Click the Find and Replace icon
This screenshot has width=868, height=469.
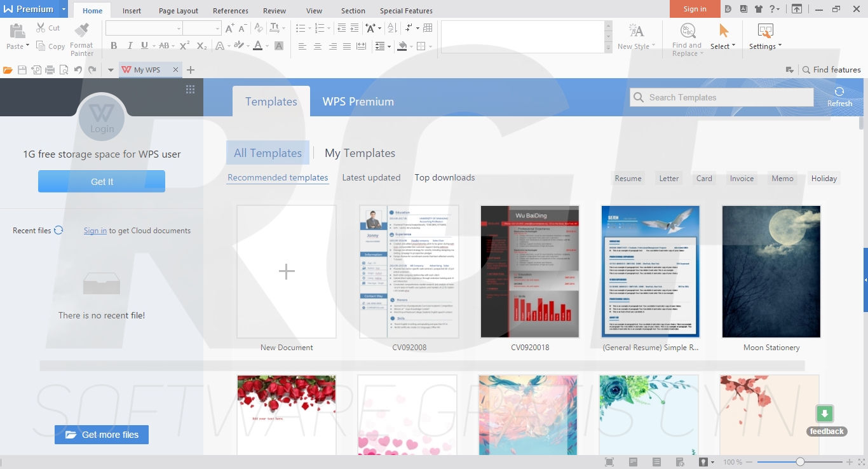687,31
